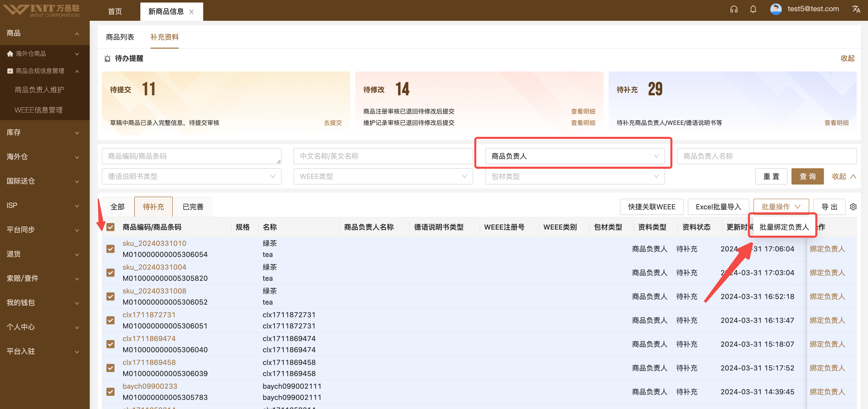Screen dimensions: 868x409
Task: Close the 新商品信息 tab
Action: pyautogui.click(x=191, y=11)
